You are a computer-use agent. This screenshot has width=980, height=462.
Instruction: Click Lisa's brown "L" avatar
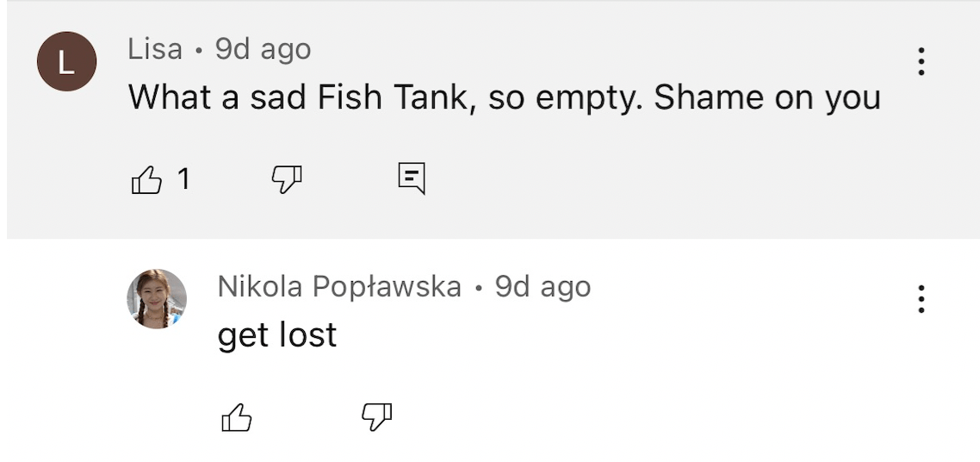click(x=66, y=61)
